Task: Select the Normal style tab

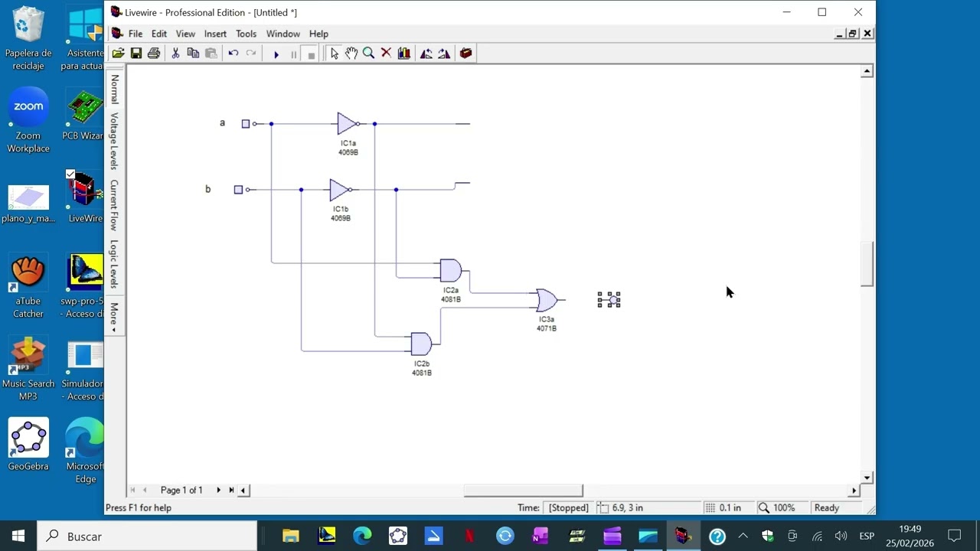Action: point(114,89)
